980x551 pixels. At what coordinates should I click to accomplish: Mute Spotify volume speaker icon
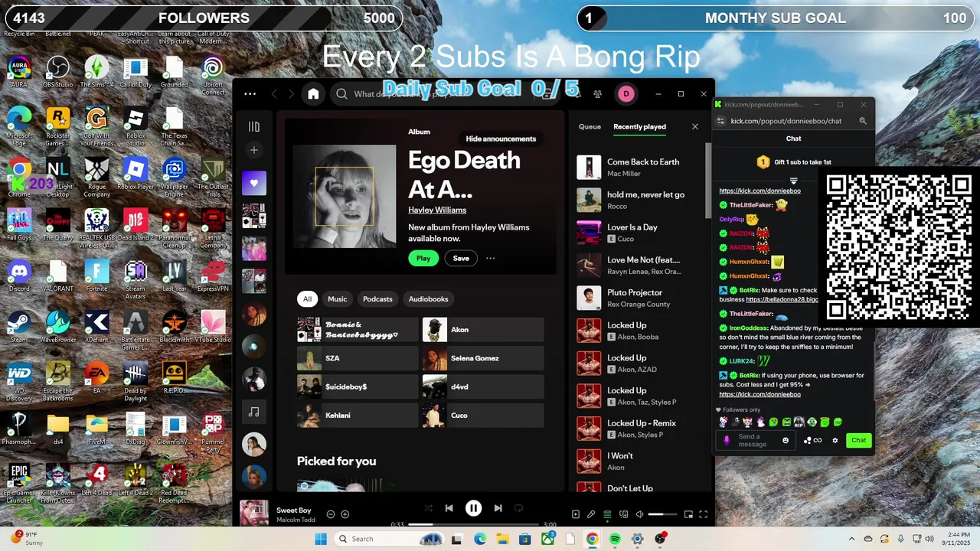click(639, 514)
